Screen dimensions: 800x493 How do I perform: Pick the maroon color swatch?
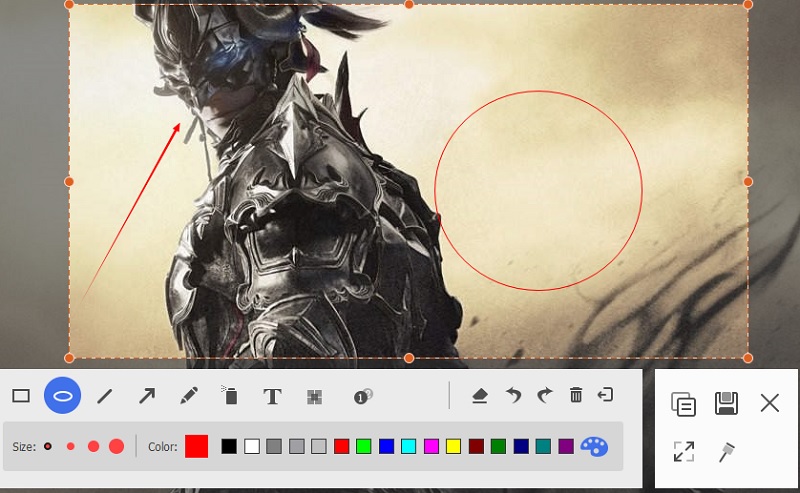(476, 447)
